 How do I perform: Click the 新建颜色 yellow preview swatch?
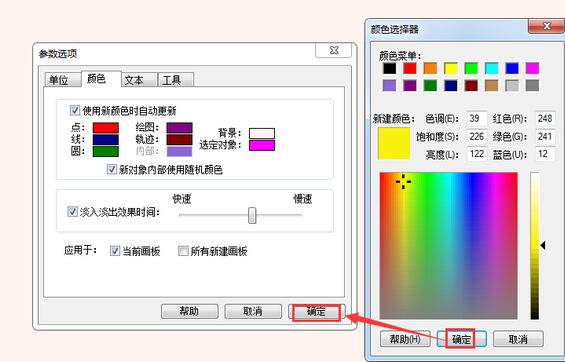pyautogui.click(x=394, y=143)
